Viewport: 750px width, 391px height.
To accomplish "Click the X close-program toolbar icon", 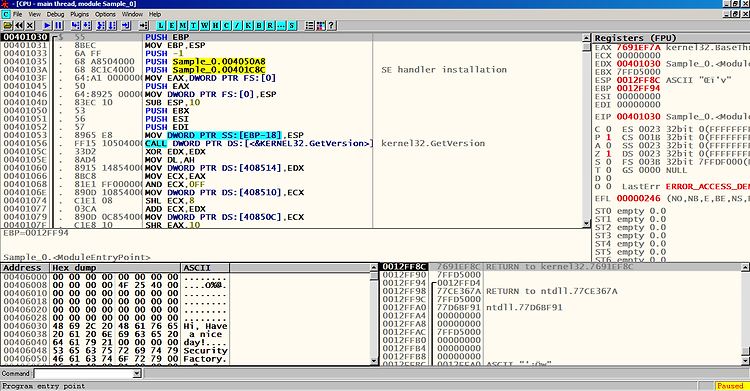I will point(30,26).
